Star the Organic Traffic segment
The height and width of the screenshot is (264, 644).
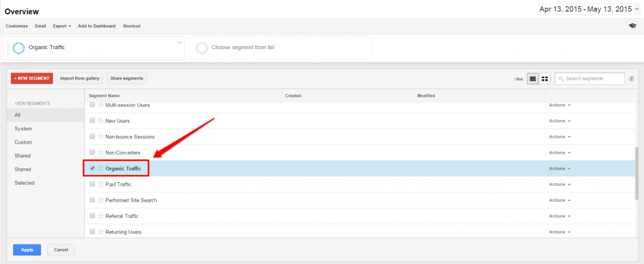click(x=100, y=168)
